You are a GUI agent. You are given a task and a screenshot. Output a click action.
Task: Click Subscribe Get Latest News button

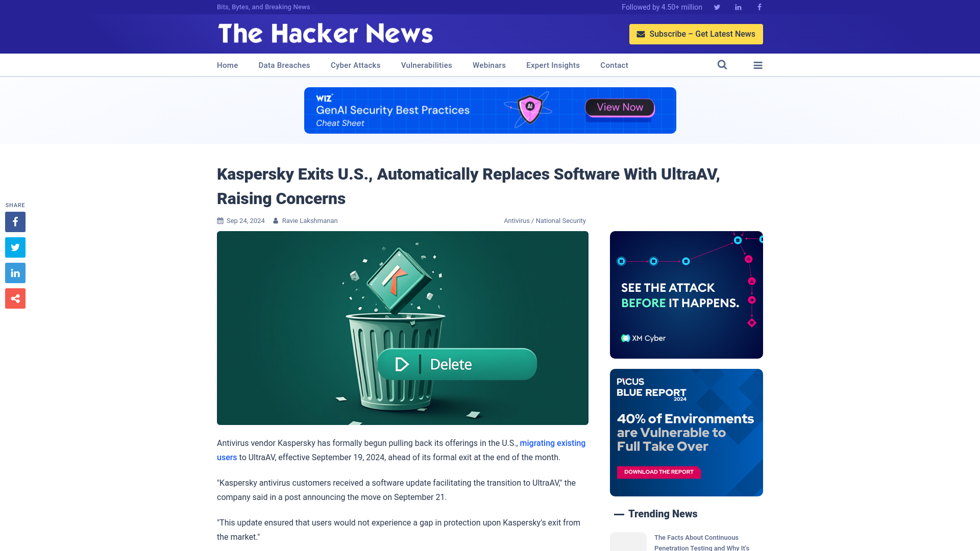[x=696, y=34]
